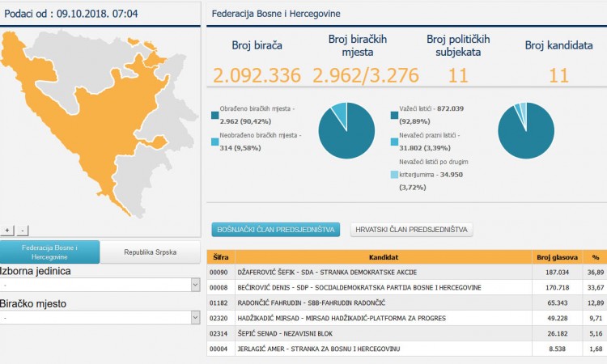
Task: Zoom out the map with minus button
Action: point(23,231)
